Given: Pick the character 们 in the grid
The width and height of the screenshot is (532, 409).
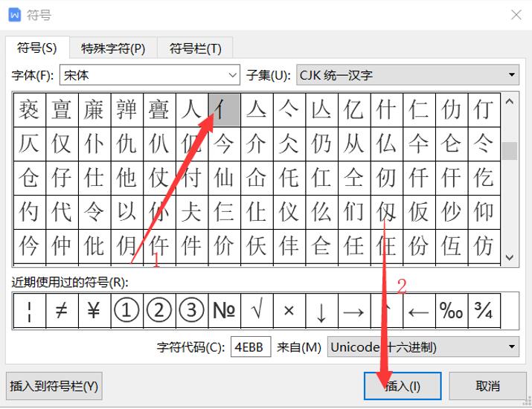Looking at the screenshot, I should [x=354, y=212].
